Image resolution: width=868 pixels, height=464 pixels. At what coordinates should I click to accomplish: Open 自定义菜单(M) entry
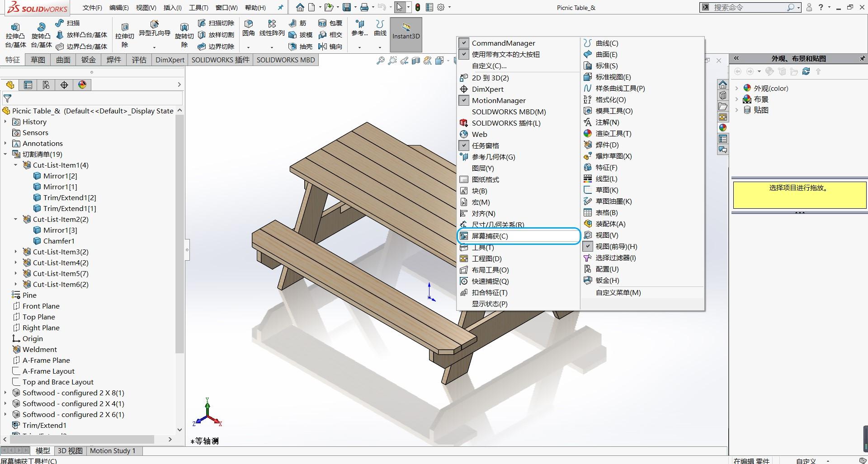[618, 292]
